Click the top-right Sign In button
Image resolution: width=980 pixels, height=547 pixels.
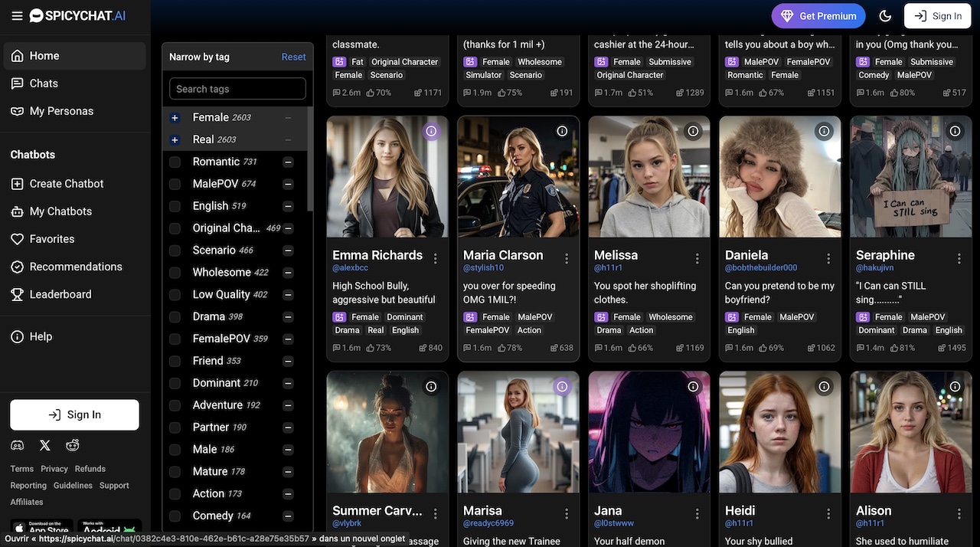click(937, 16)
